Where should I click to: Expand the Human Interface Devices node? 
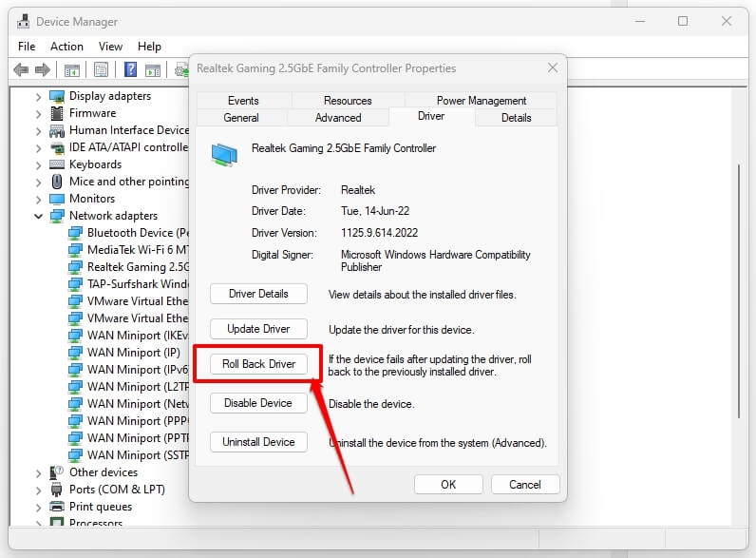click(x=38, y=131)
